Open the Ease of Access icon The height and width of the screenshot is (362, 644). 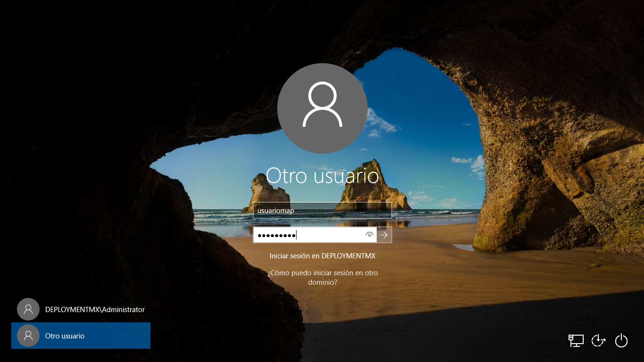click(x=598, y=340)
